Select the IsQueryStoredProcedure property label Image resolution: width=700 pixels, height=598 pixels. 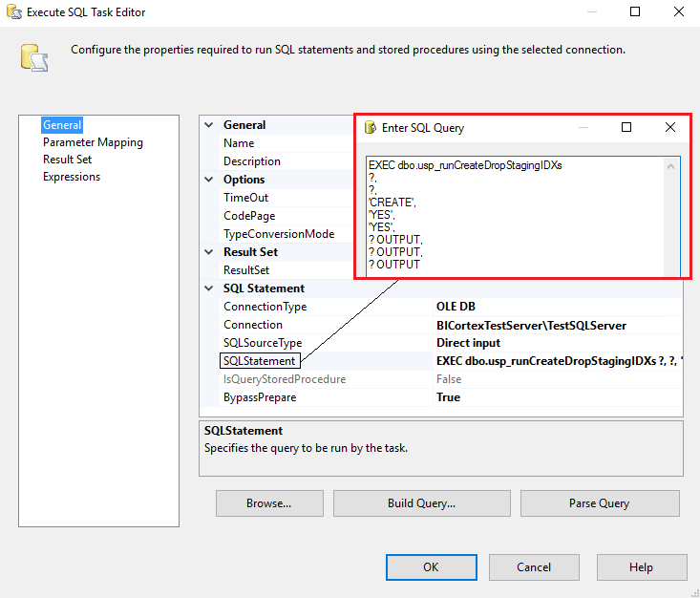[x=285, y=379]
